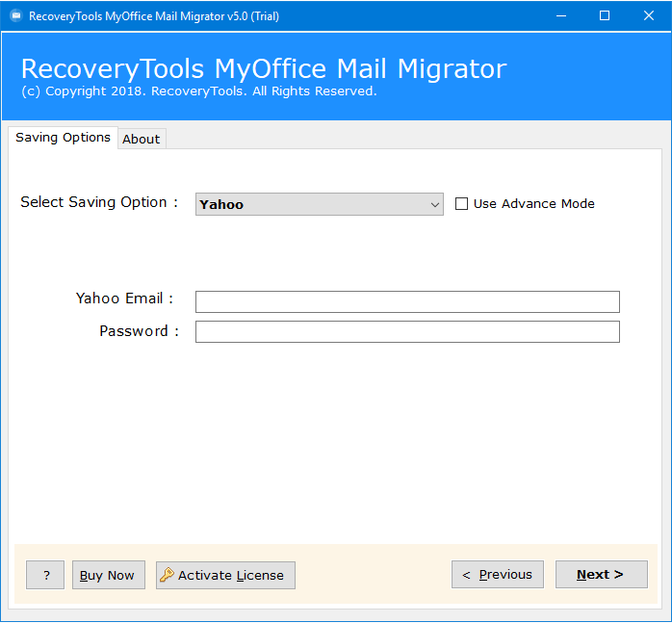Viewport: 672px width, 623px height.
Task: Switch to the About tab
Action: 142,139
